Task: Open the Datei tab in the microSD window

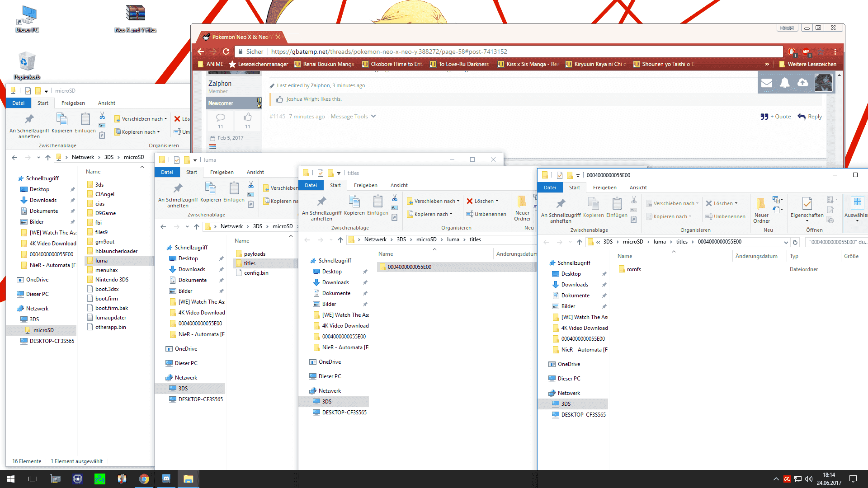Action: pos(19,103)
